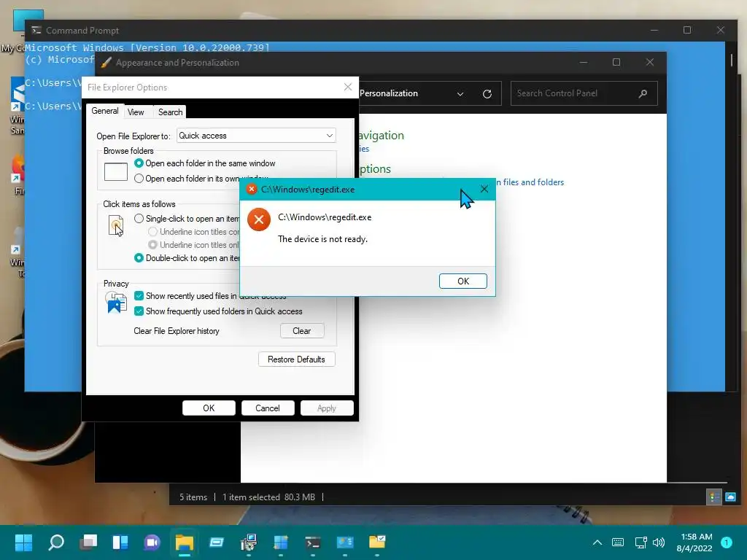747x560 pixels.
Task: Minimize the Appearance and Personalization window
Action: click(584, 63)
